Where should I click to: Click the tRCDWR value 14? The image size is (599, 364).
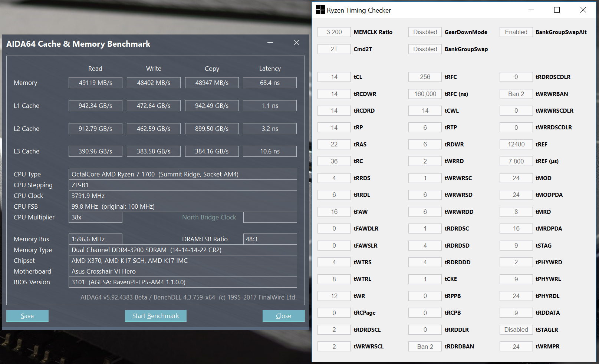334,94
